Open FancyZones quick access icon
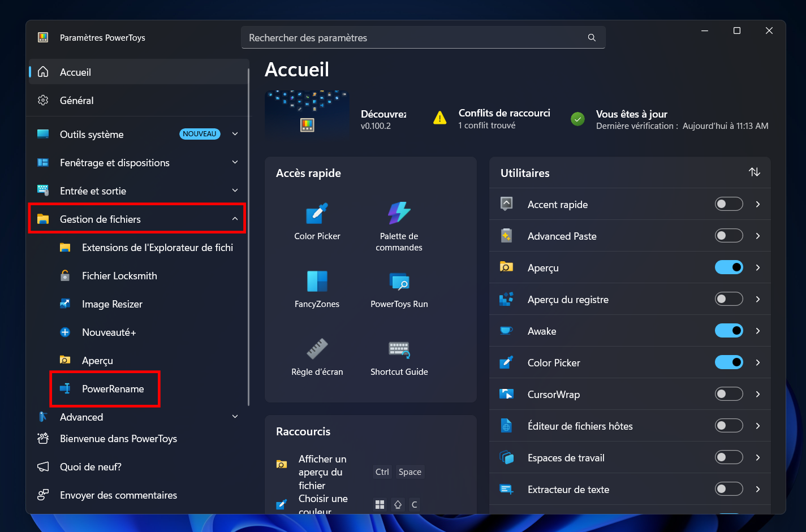 (x=317, y=281)
